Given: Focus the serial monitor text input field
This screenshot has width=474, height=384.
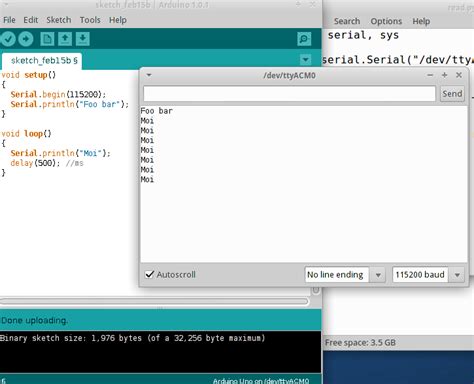Looking at the screenshot, I should pyautogui.click(x=289, y=94).
